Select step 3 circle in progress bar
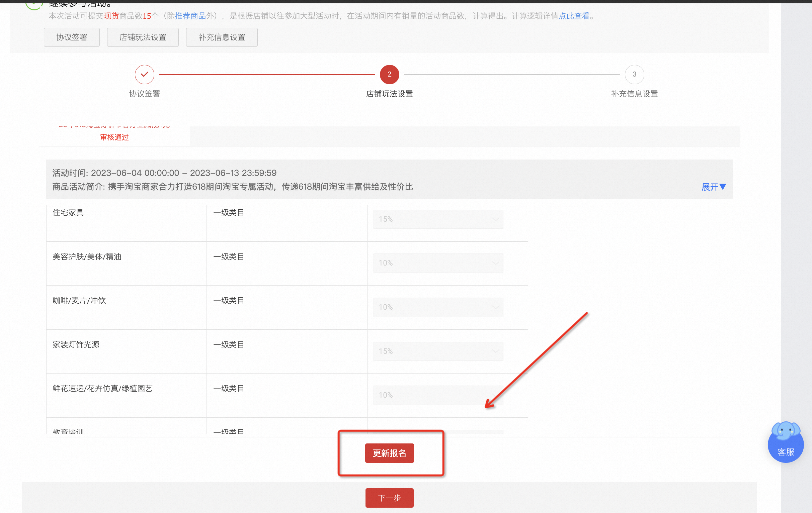 click(x=634, y=74)
